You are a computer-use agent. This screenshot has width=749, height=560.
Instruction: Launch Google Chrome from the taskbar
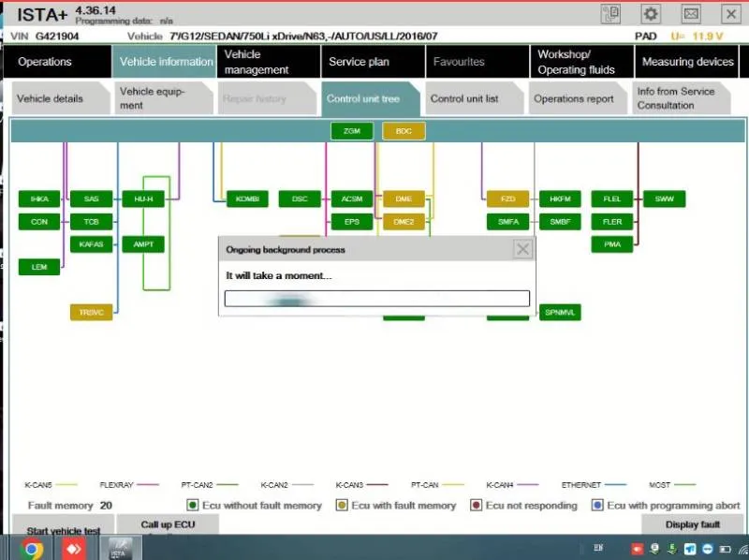pyautogui.click(x=32, y=548)
